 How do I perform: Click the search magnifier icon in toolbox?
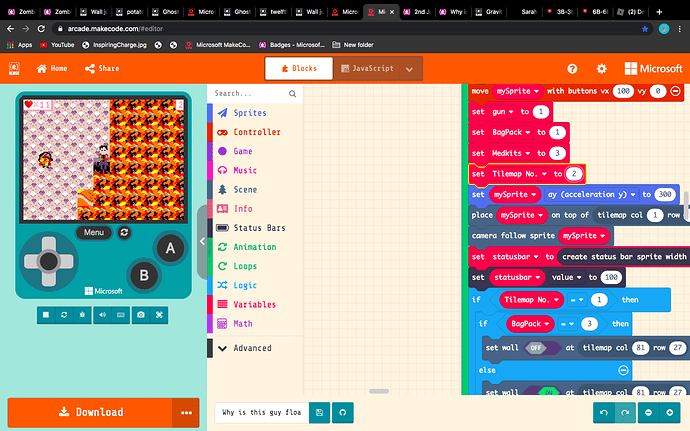(x=292, y=93)
